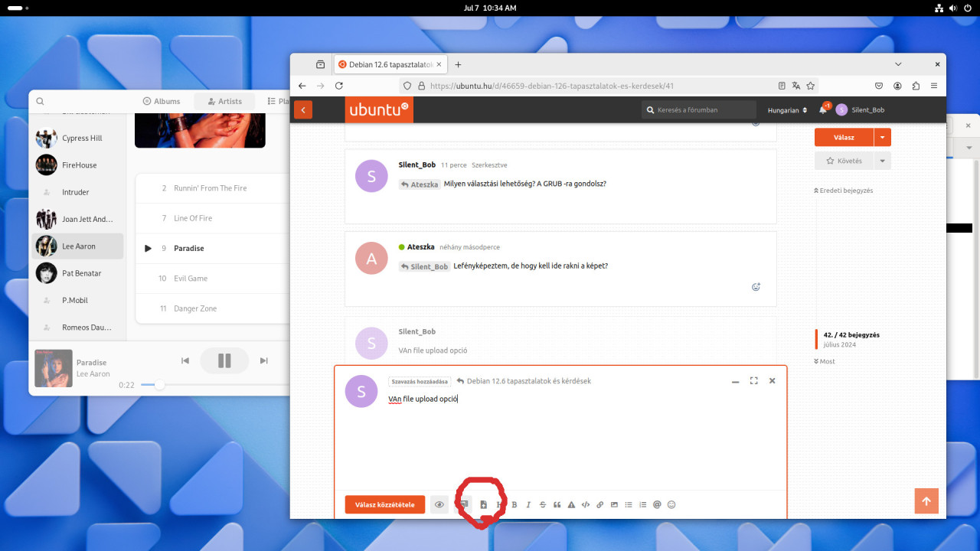Insert a hyperlink in the reply
The width and height of the screenshot is (980, 551).
coord(599,504)
